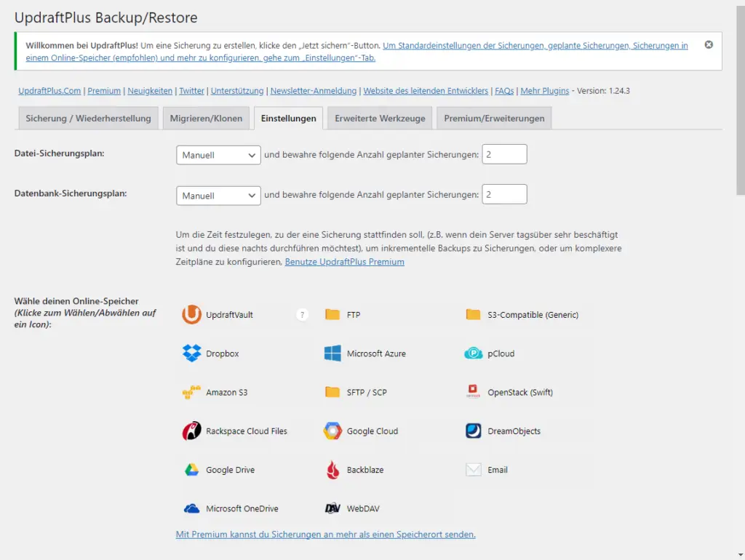This screenshot has width=745, height=560.
Task: Open the Unterstützung link
Action: coord(237,91)
